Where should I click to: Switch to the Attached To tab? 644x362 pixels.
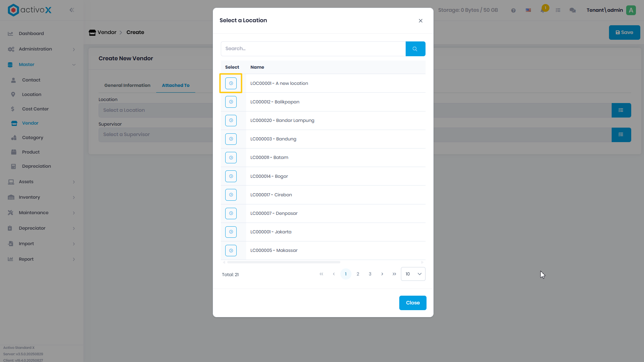pyautogui.click(x=176, y=85)
